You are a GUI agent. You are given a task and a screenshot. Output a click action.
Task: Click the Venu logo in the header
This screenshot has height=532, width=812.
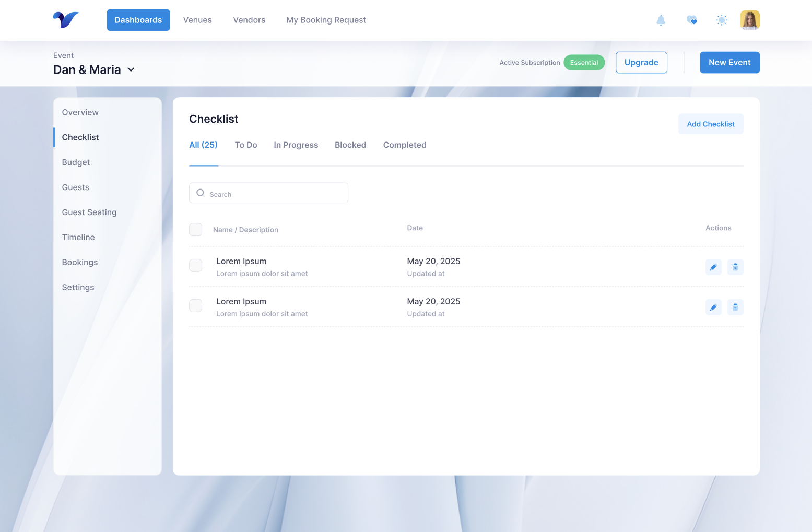[66, 19]
